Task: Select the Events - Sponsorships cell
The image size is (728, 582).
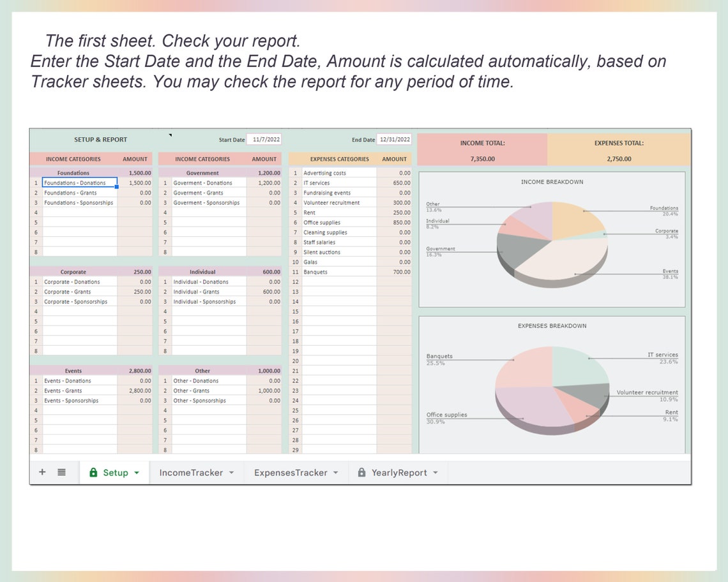Action: (79, 400)
